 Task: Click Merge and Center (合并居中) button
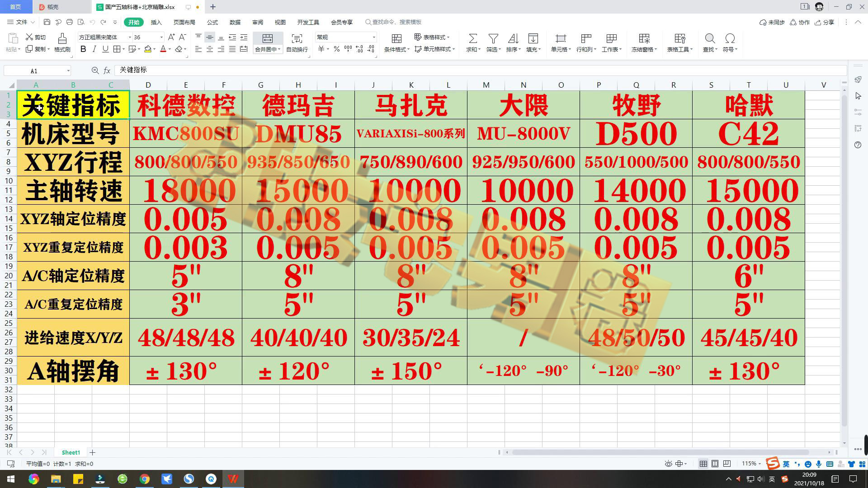tap(267, 39)
